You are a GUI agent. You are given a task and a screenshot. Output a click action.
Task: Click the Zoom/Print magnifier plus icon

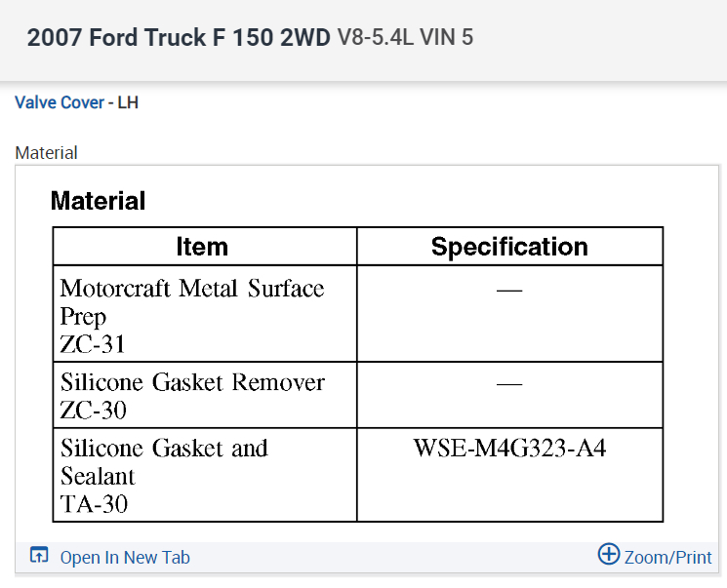tap(608, 555)
